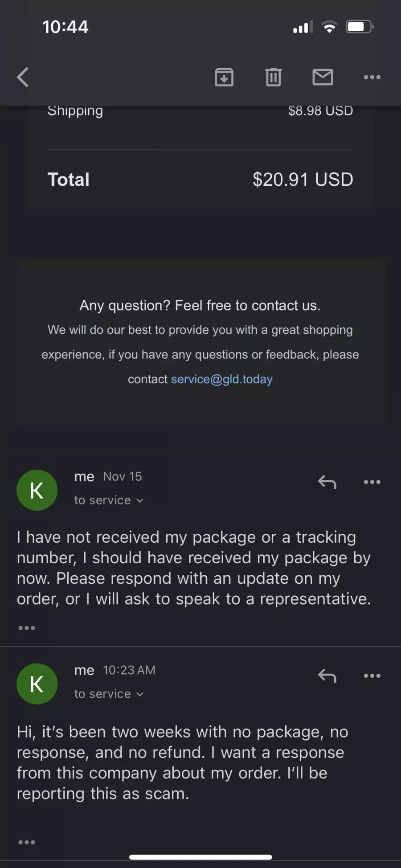This screenshot has height=868, width=401.
Task: Open more options for Nov 15 message
Action: 372,482
